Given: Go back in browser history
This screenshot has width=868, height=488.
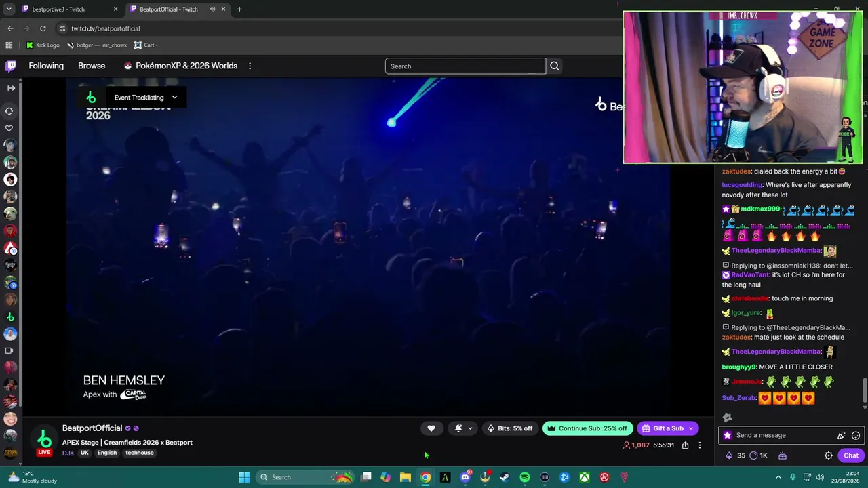Looking at the screenshot, I should pyautogui.click(x=10, y=28).
